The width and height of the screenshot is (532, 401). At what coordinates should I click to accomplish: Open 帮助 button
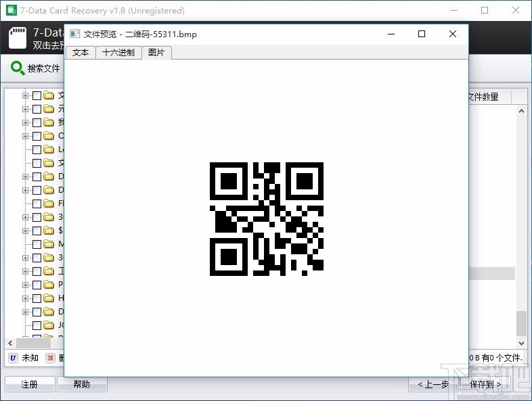(x=82, y=384)
